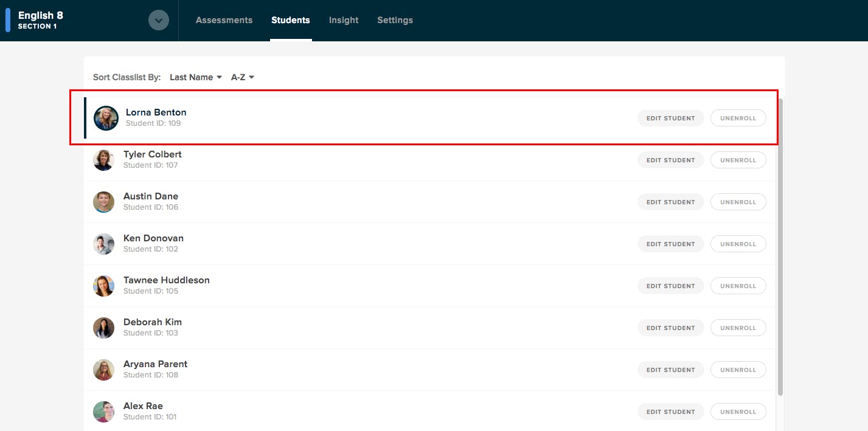Select the Deborah Kim name text

tap(153, 322)
